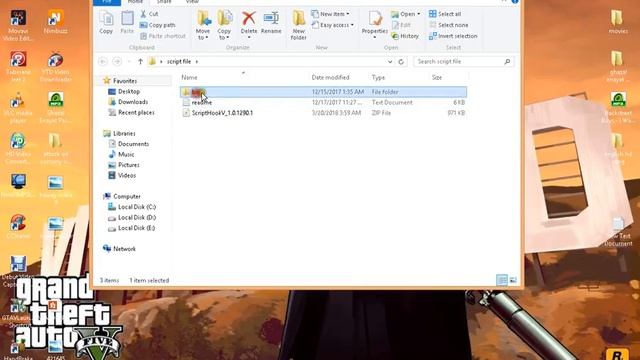
Task: Select Network in navigation pane
Action: (x=124, y=249)
